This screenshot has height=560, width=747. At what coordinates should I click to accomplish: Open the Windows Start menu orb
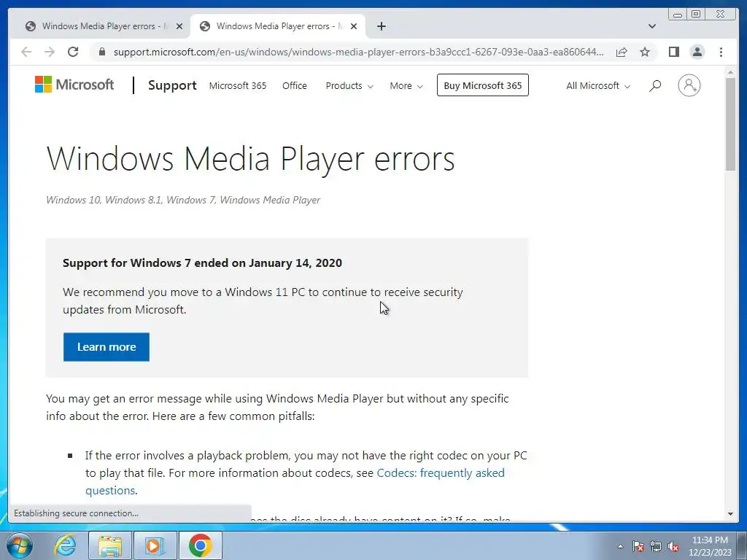coord(20,545)
